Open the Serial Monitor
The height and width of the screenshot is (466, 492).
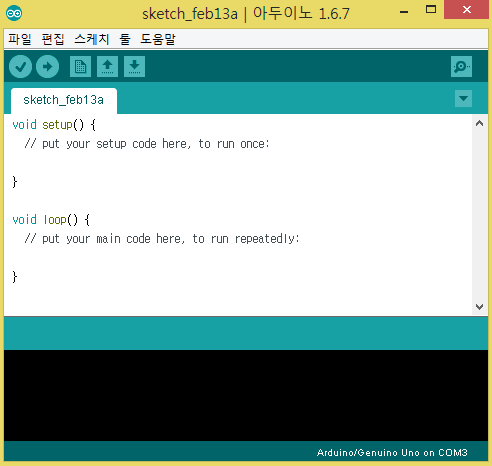[x=461, y=67]
